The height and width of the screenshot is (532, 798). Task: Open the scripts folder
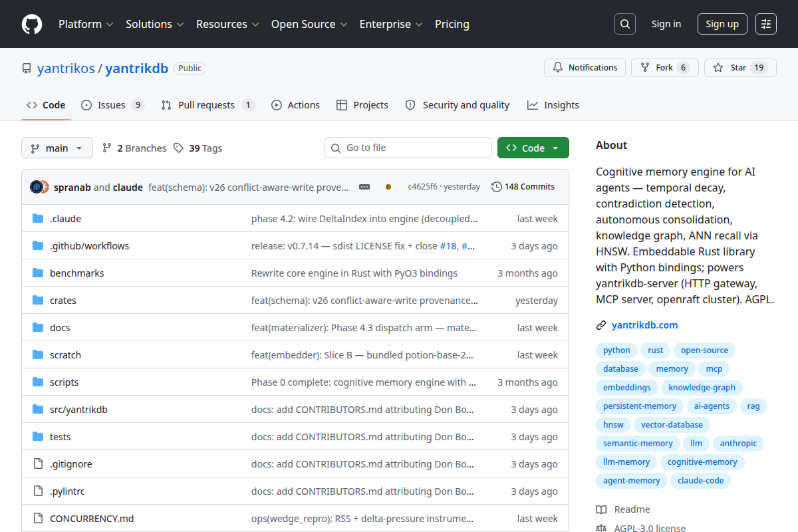point(65,382)
